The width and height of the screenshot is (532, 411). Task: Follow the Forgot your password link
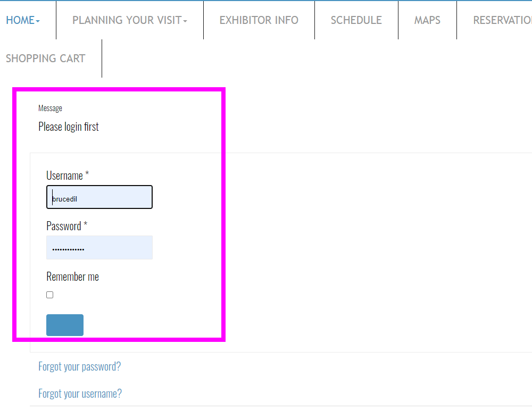[79, 366]
